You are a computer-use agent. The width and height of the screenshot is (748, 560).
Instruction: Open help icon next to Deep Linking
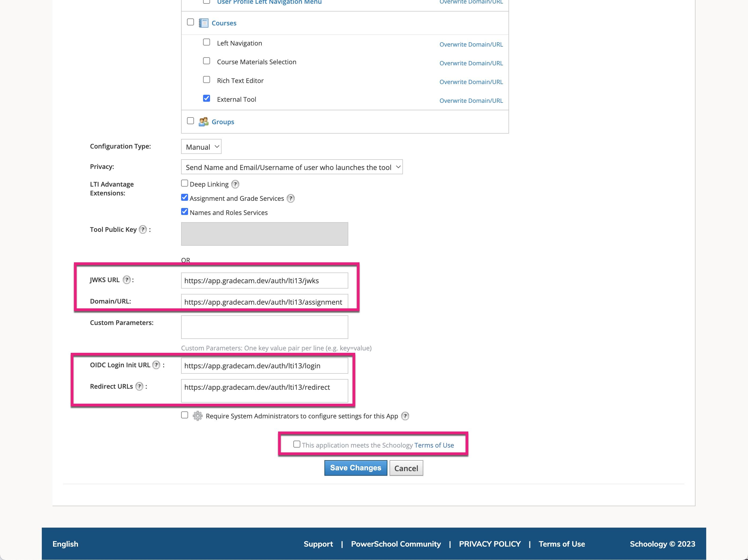point(235,184)
